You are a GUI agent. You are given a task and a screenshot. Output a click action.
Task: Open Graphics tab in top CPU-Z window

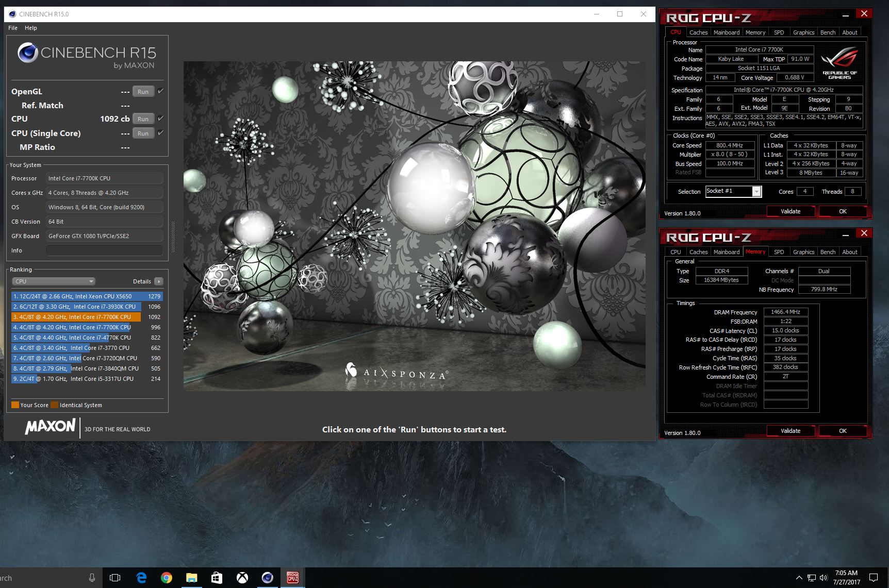[803, 32]
